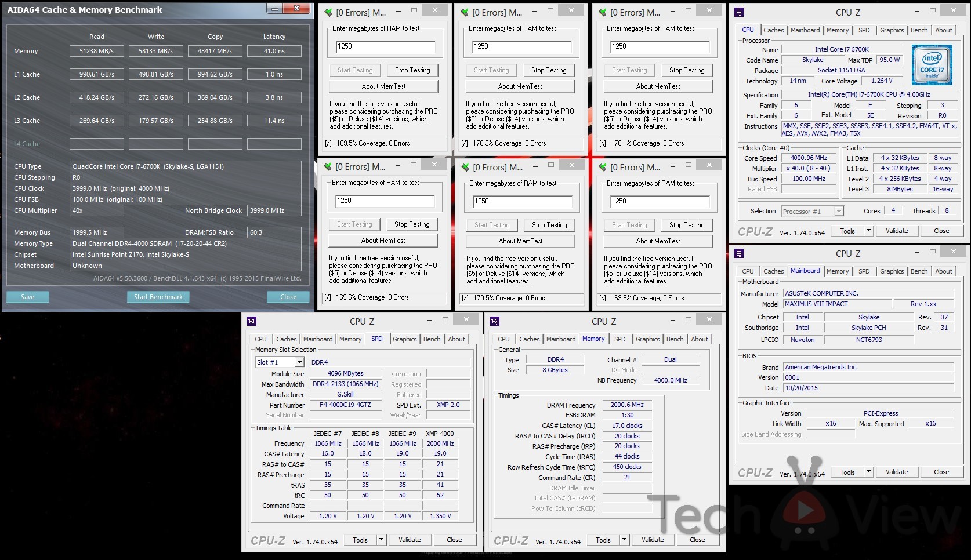Select About tab in CPU-Z Mainboard window

944,271
